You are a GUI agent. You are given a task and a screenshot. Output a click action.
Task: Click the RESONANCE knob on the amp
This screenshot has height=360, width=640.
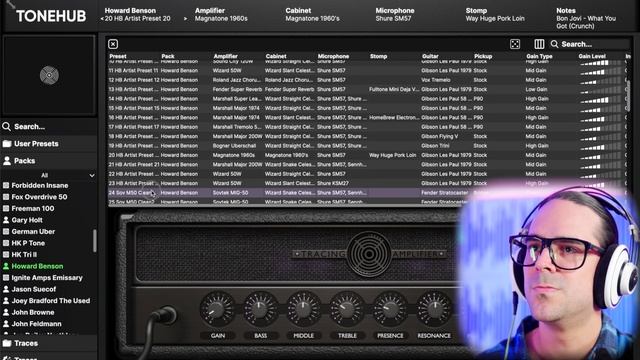[x=434, y=309]
